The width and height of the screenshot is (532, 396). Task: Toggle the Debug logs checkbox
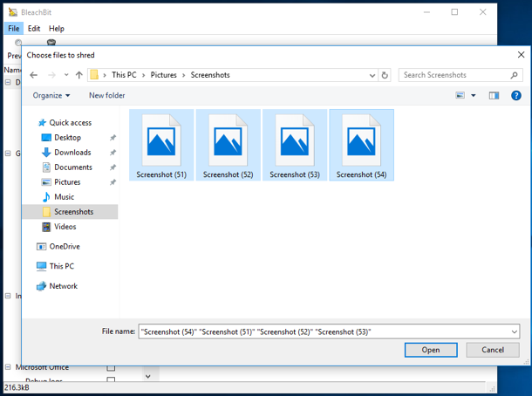(x=111, y=381)
